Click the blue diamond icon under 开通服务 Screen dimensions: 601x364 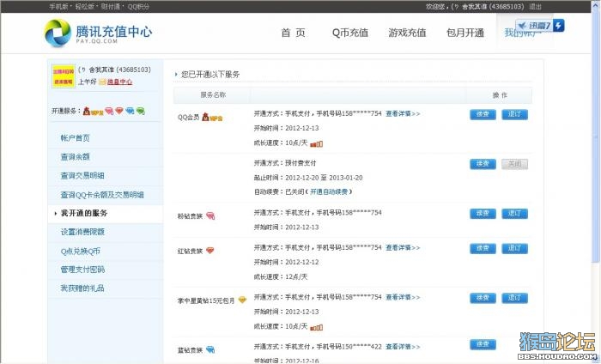coord(130,111)
